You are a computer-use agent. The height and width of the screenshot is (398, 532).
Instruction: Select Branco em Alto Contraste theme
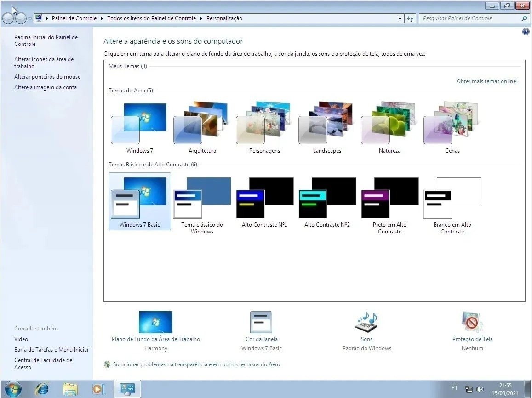[452, 205]
